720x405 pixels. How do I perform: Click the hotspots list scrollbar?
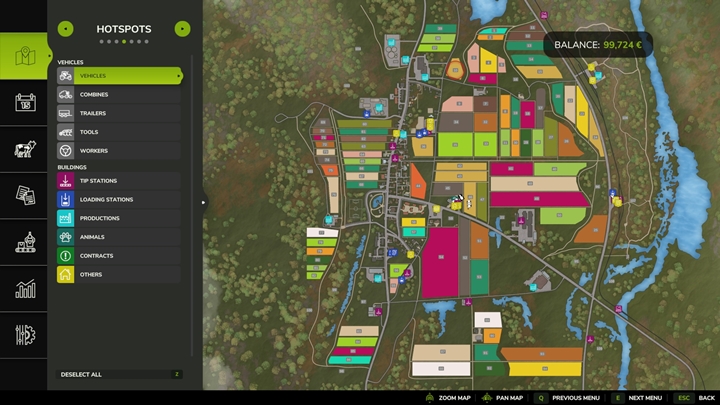[x=192, y=205]
